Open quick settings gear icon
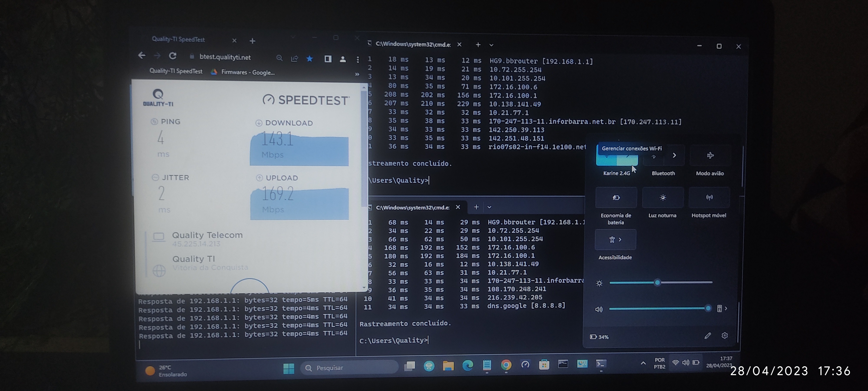The height and width of the screenshot is (391, 868). pos(725,335)
